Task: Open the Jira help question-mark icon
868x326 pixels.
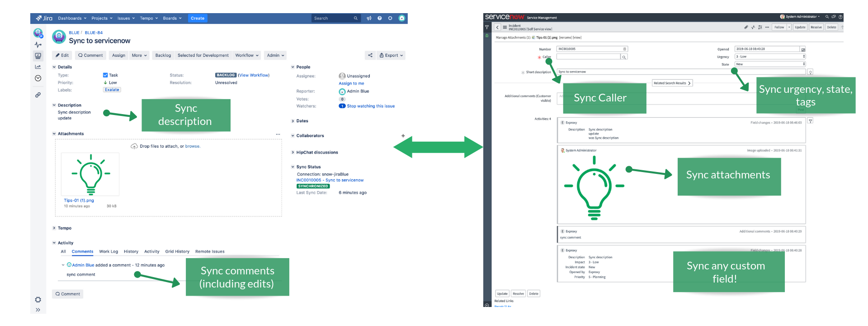Action: click(380, 18)
